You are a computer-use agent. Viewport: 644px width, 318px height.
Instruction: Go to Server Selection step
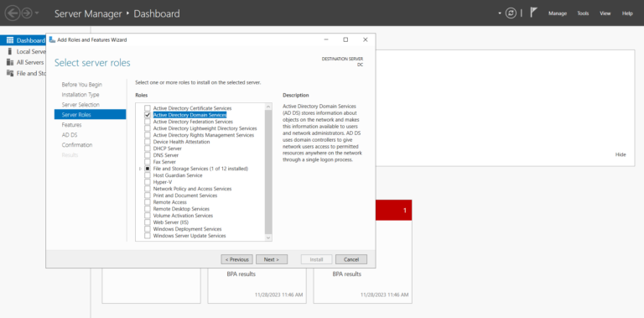click(80, 105)
